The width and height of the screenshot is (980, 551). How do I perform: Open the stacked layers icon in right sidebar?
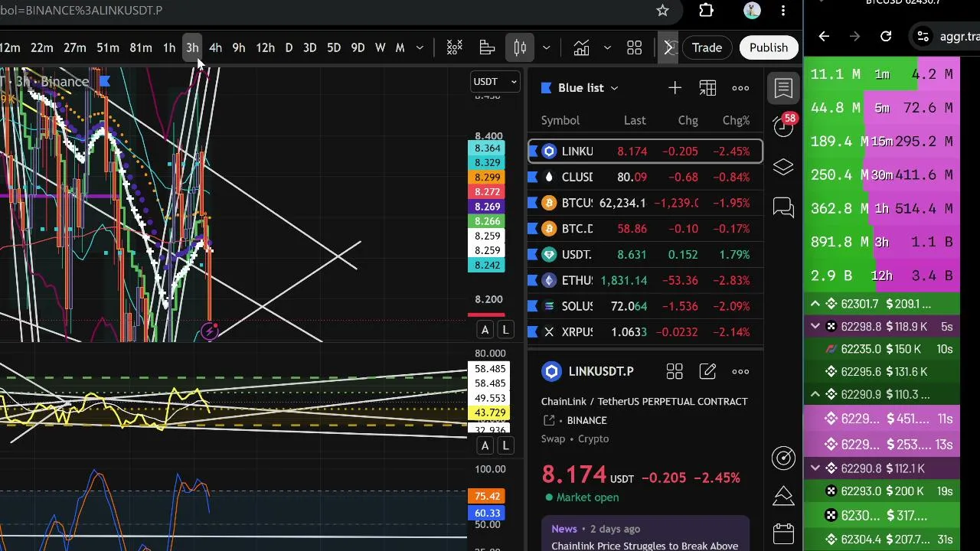783,167
